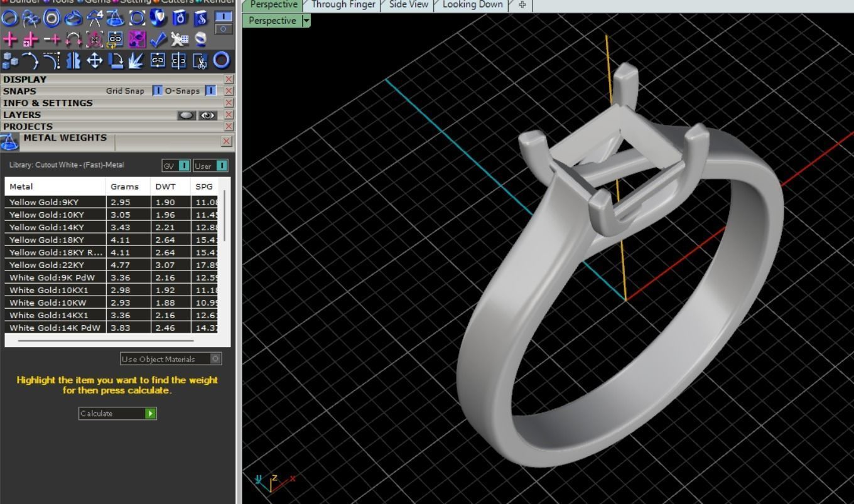
Task: Select the pink arch with plus signs tool
Action: pos(73,40)
